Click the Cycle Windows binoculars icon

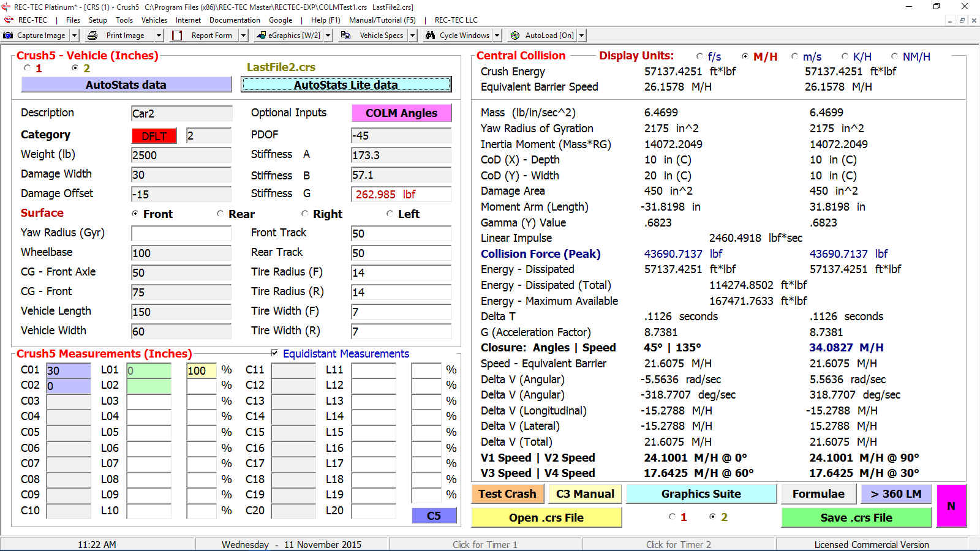430,36
